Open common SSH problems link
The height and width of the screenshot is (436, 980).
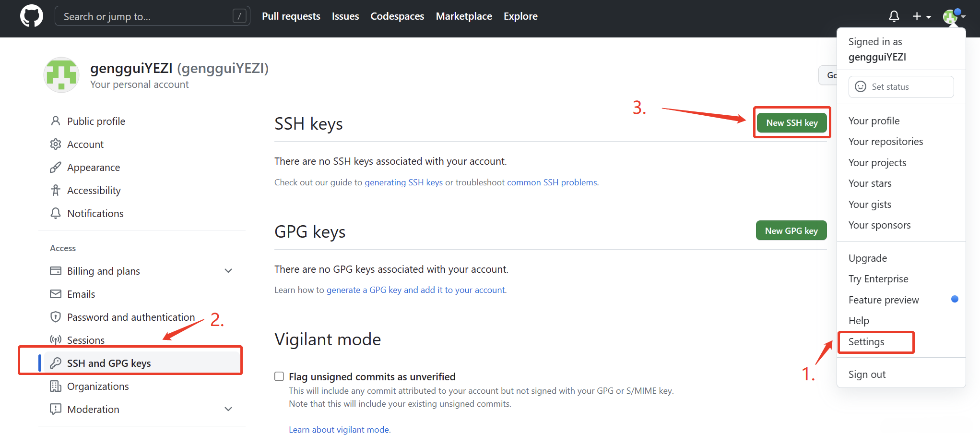coord(552,182)
